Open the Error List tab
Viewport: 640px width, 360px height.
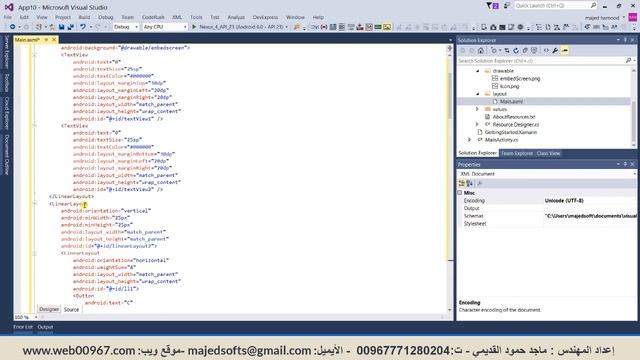[x=23, y=327]
